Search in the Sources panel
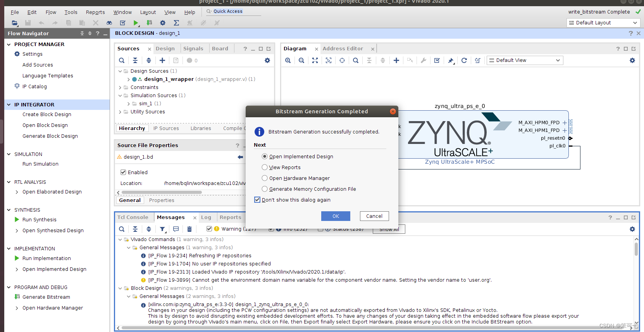The width and height of the screenshot is (644, 332). tap(122, 60)
